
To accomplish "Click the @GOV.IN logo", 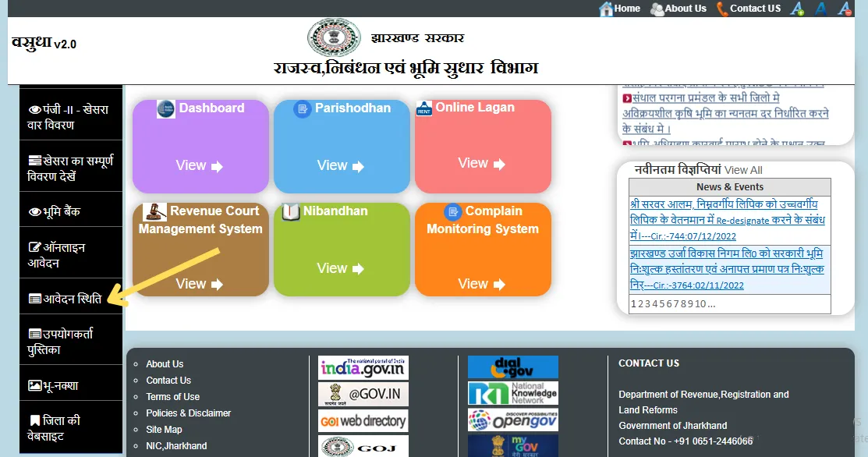I will coord(363,394).
